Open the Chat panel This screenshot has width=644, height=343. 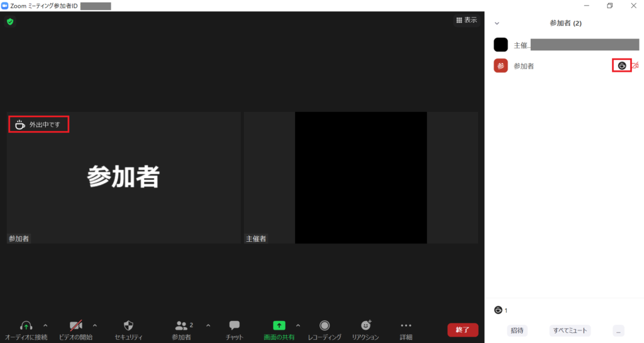[235, 329]
